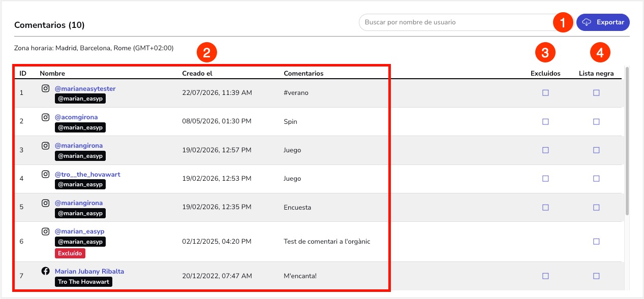Click the Facebook icon beside Marian Jubany Ribalta
The width and height of the screenshot is (644, 299).
coord(45,271)
